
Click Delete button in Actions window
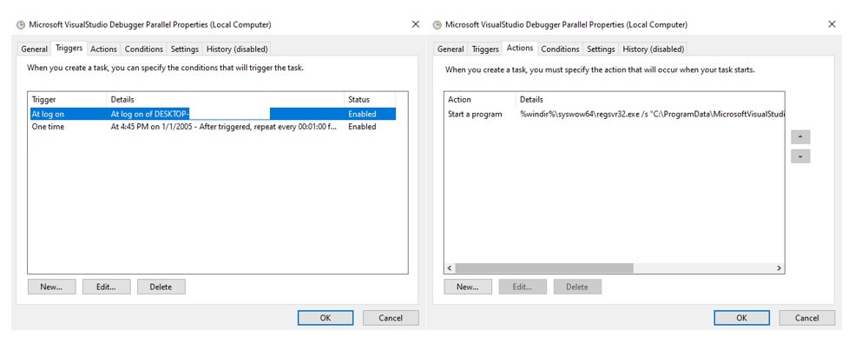coord(577,287)
